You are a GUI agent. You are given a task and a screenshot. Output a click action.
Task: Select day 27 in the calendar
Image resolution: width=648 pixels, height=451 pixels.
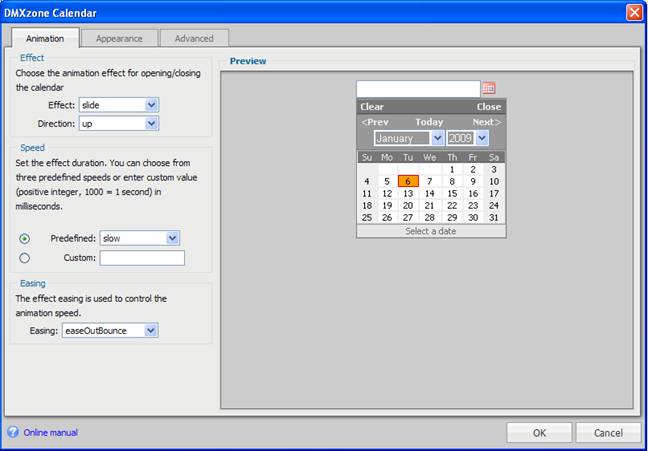[408, 217]
